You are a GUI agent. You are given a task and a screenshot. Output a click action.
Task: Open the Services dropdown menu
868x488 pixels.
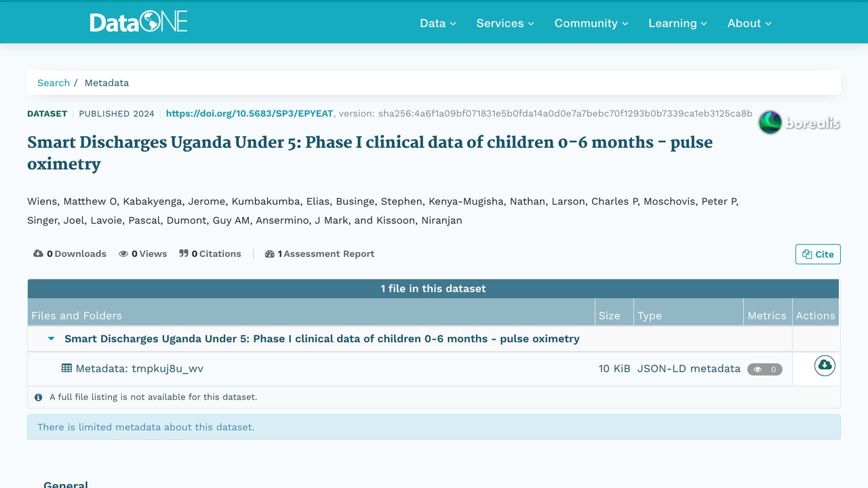(x=505, y=23)
